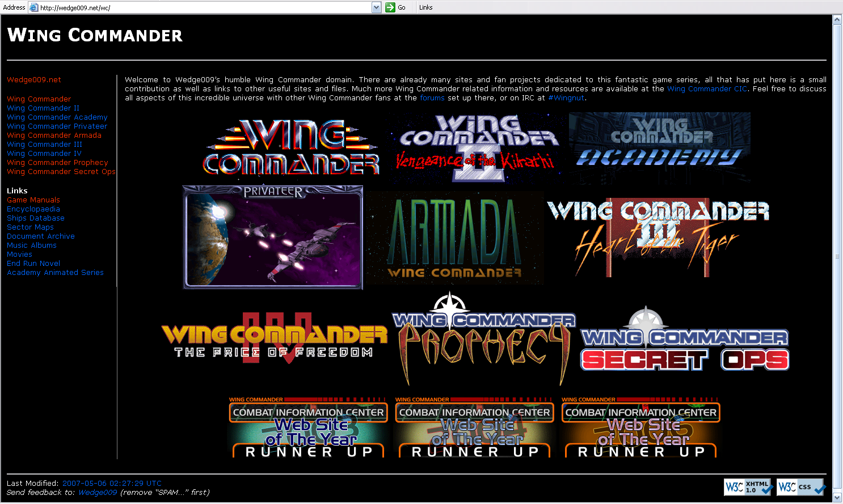Screen dimensions: 843x504
Task: Click the Wing Commander Privateer planet banner
Action: pyautogui.click(x=272, y=237)
